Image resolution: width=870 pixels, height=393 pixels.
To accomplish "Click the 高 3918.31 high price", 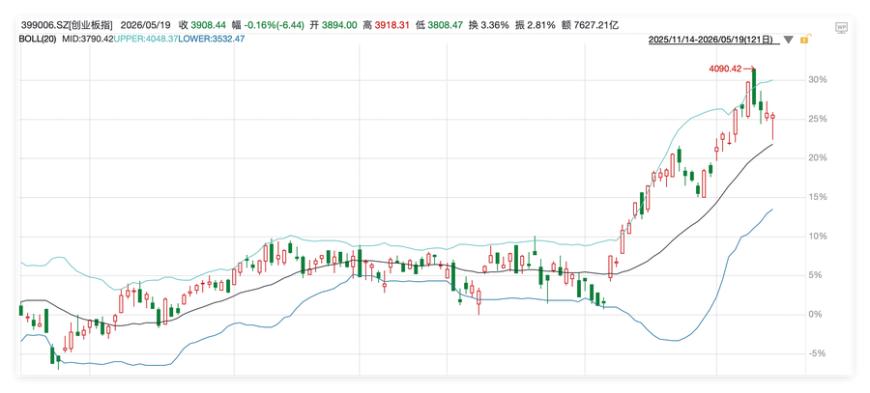I will 387,25.
